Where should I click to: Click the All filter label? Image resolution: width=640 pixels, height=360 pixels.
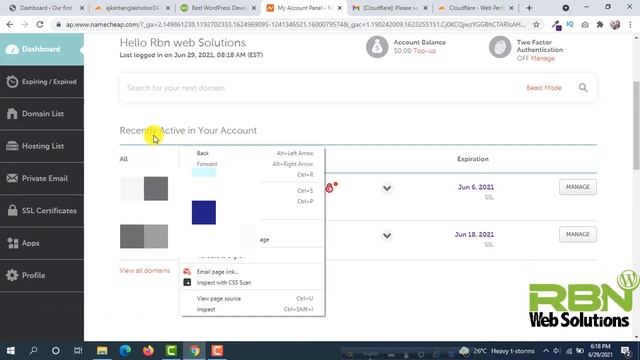(x=123, y=159)
